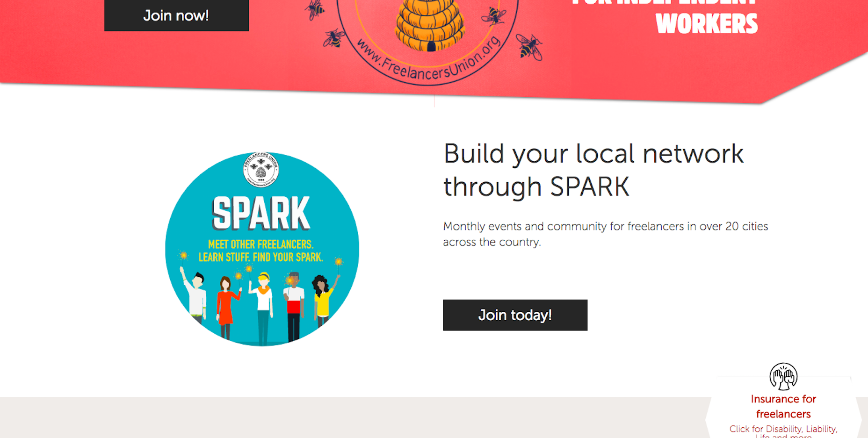Open the Insurance for freelancers link
868x438 pixels.
783,406
